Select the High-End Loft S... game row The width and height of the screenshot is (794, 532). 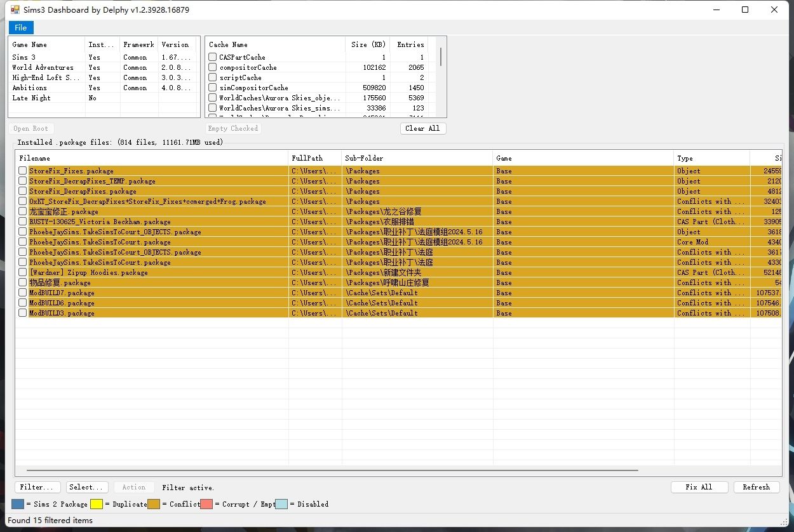104,77
